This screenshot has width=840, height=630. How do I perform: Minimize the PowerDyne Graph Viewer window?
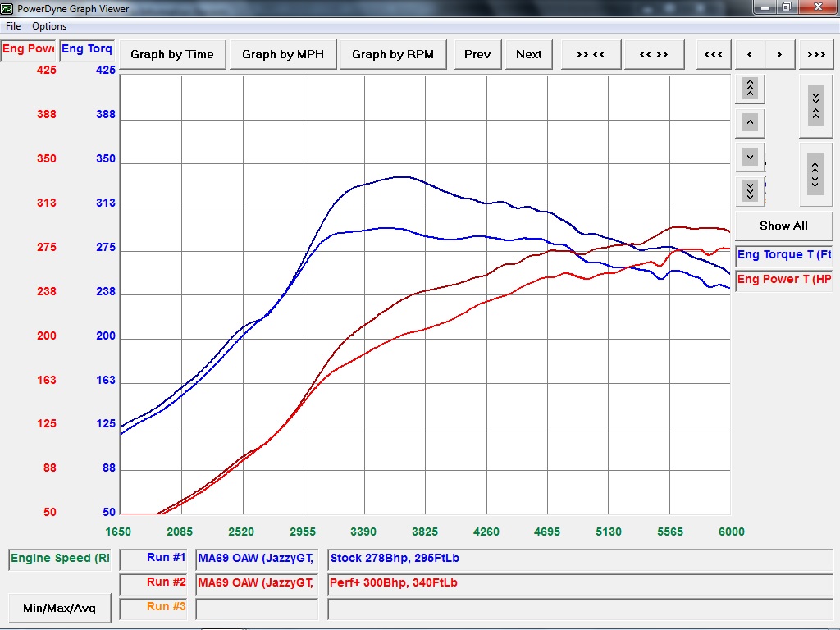coord(765,7)
